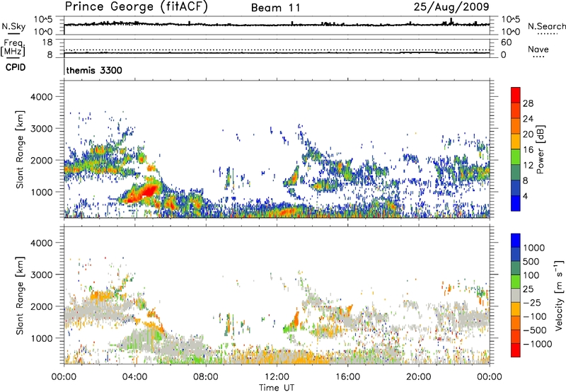Click the 'Time UT' axis label
This screenshot has width=566, height=392.
(x=277, y=388)
